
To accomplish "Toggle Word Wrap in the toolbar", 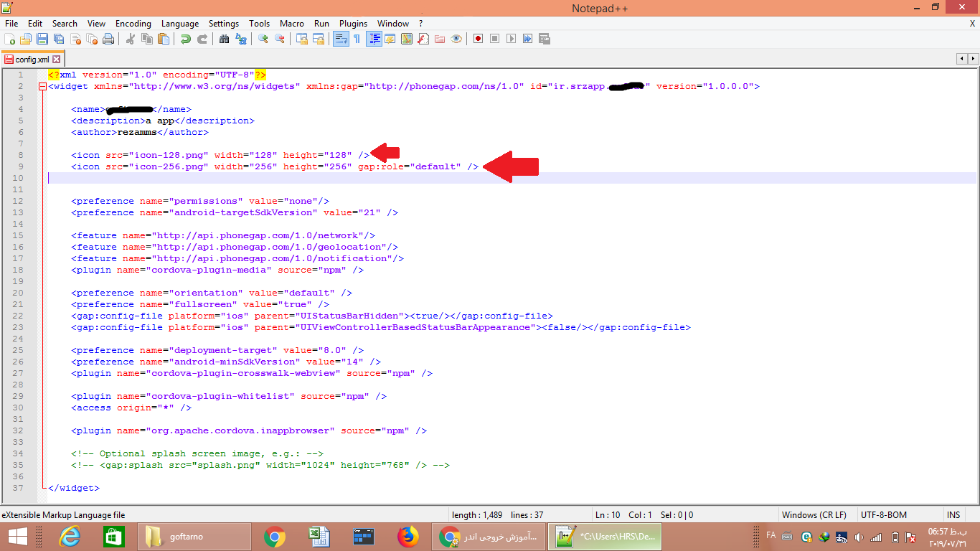I will tap(341, 39).
